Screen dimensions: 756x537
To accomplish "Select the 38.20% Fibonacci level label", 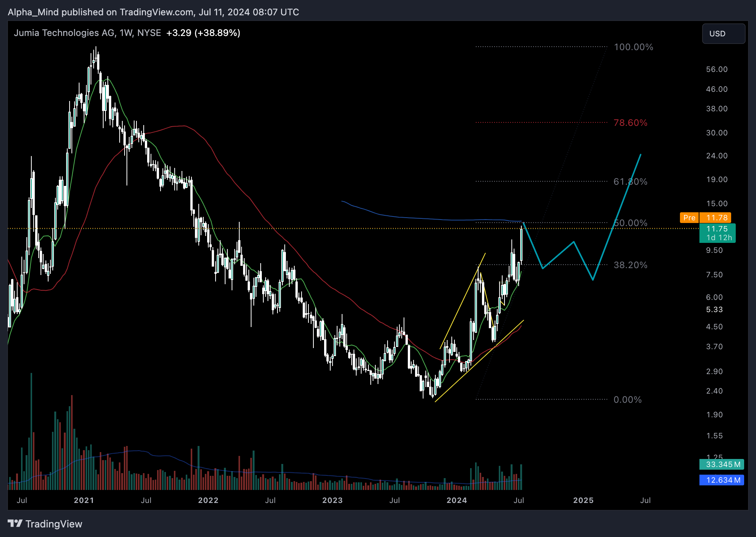I will pos(630,265).
